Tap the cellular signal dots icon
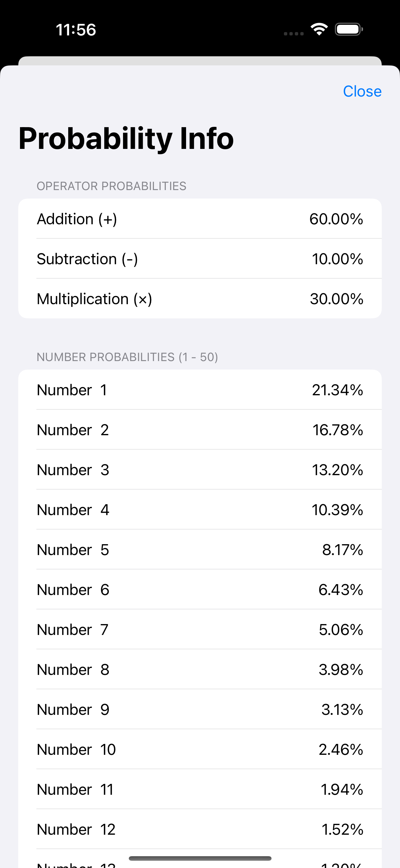The image size is (400, 868). 293,33
